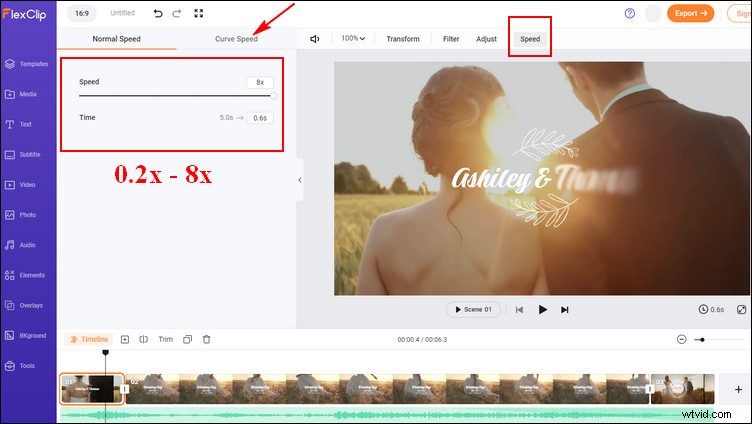
Task: Open the 100% zoom dropdown
Action: 353,38
